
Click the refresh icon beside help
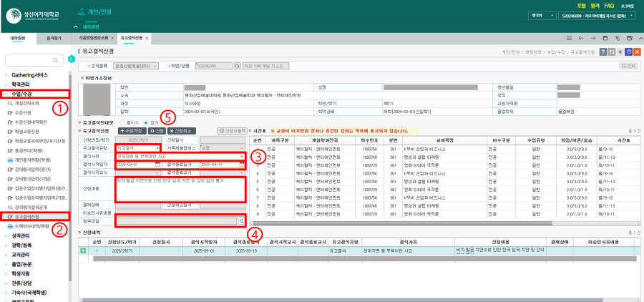click(x=612, y=52)
